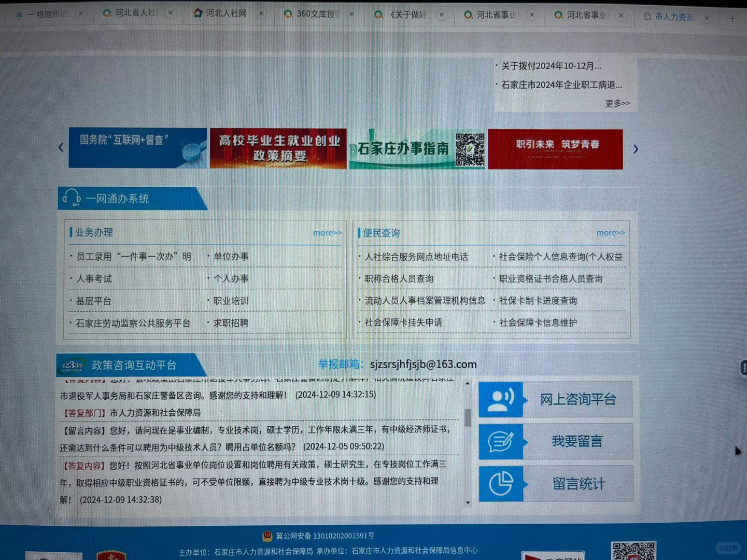
Task: Click the 我要留言 pen icon
Action: [501, 441]
